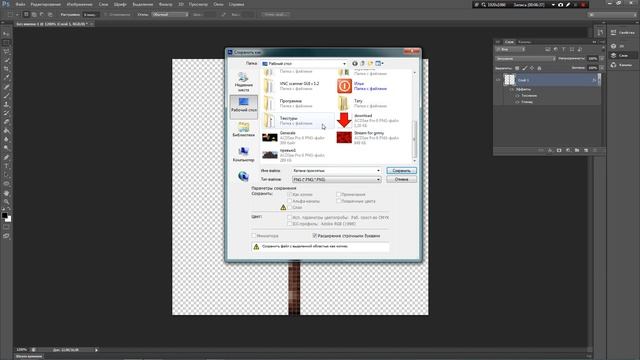Toggle the Альфа-каналы checkbox
Screen dimensions: 640x360
(x=289, y=201)
